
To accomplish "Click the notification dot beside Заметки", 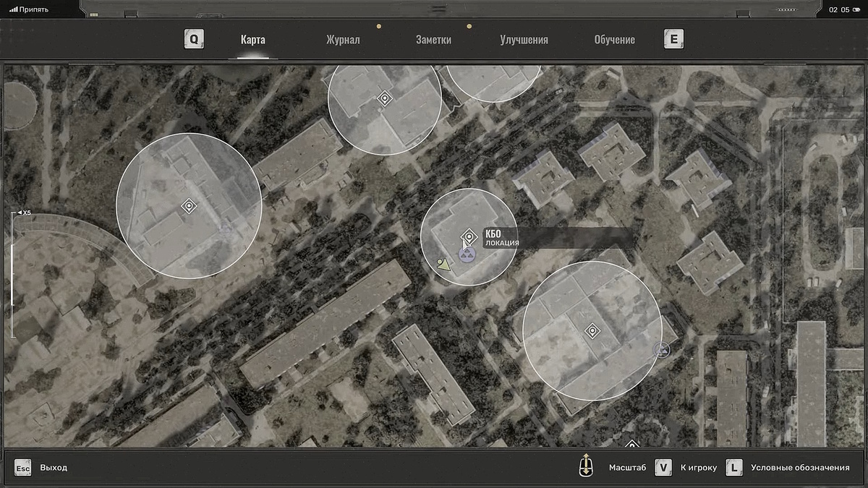I will click(469, 27).
